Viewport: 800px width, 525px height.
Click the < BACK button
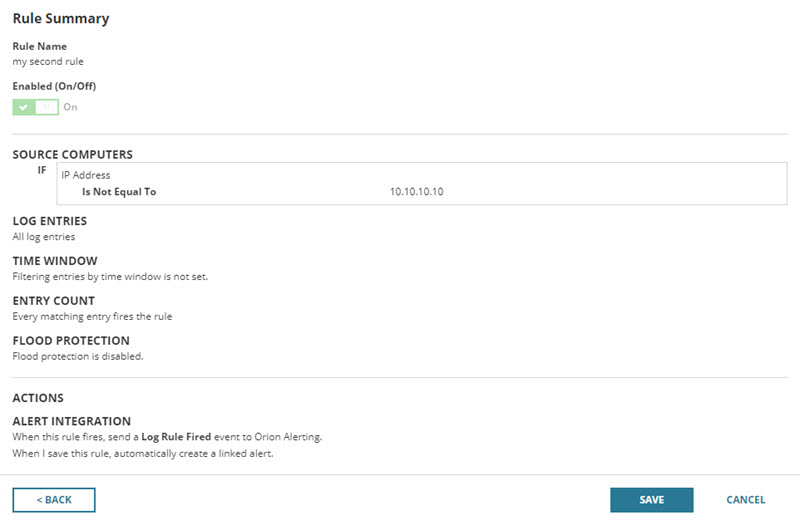tap(54, 500)
